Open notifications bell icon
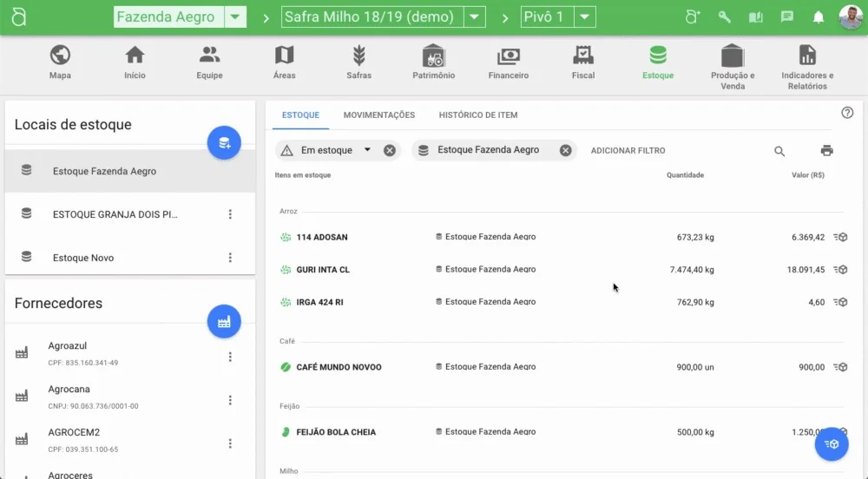This screenshot has height=479, width=868. 818,17
